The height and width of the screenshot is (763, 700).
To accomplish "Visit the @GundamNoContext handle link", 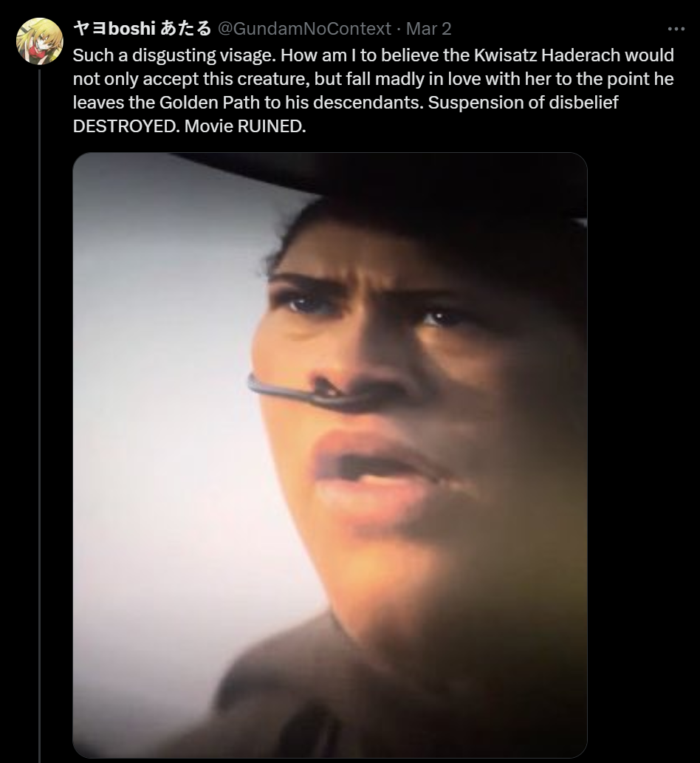I will point(304,29).
